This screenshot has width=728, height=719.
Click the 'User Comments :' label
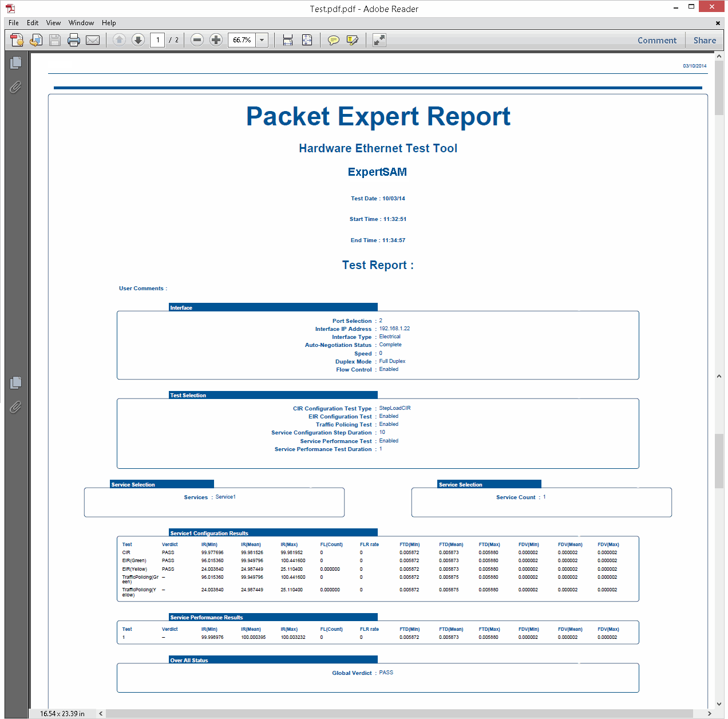143,289
